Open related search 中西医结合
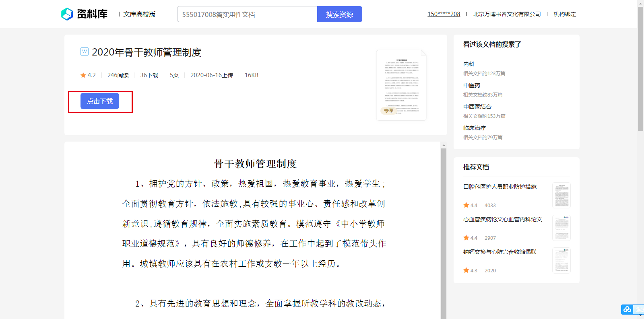Image resolution: width=644 pixels, height=319 pixels. (x=477, y=107)
